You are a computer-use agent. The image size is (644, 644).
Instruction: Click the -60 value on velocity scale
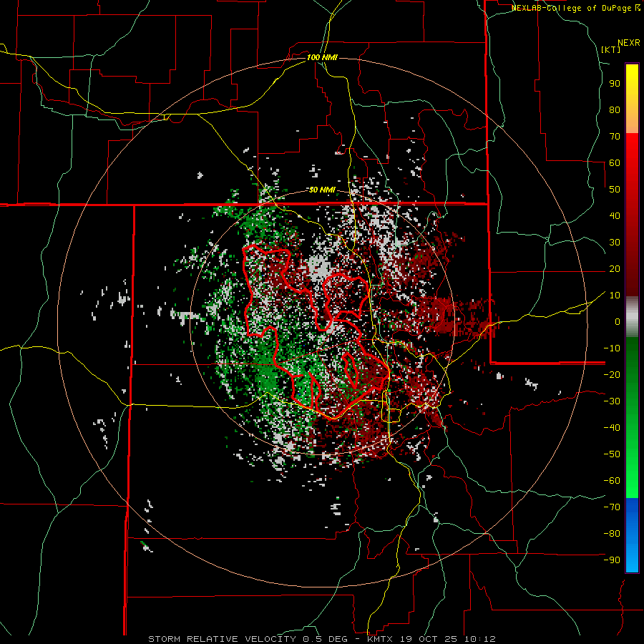click(x=612, y=481)
